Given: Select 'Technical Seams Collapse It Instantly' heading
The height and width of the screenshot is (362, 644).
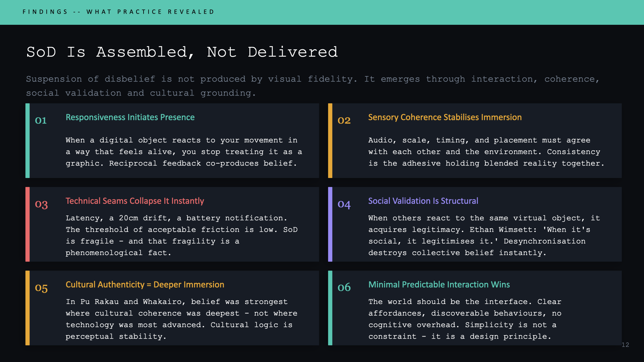Looking at the screenshot, I should click(135, 201).
